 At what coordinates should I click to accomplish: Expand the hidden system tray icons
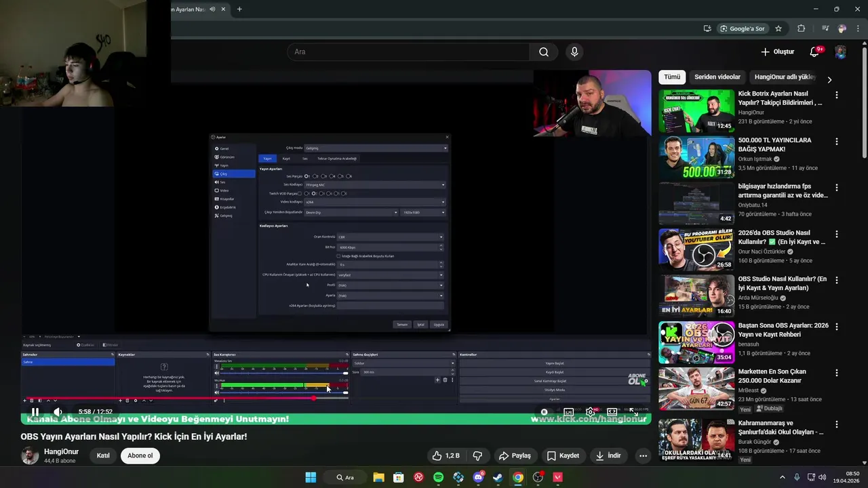click(782, 477)
